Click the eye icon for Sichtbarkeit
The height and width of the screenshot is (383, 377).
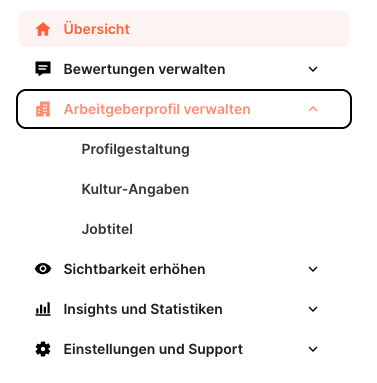(43, 269)
